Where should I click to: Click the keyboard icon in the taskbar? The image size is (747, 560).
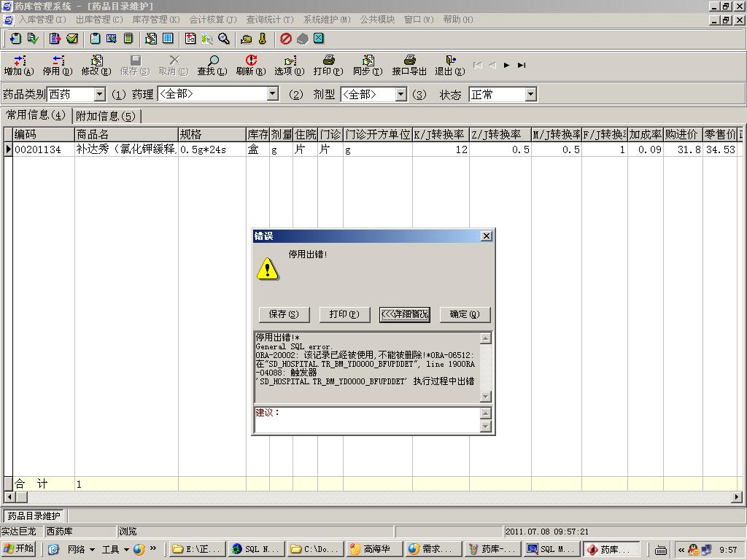[x=661, y=551]
